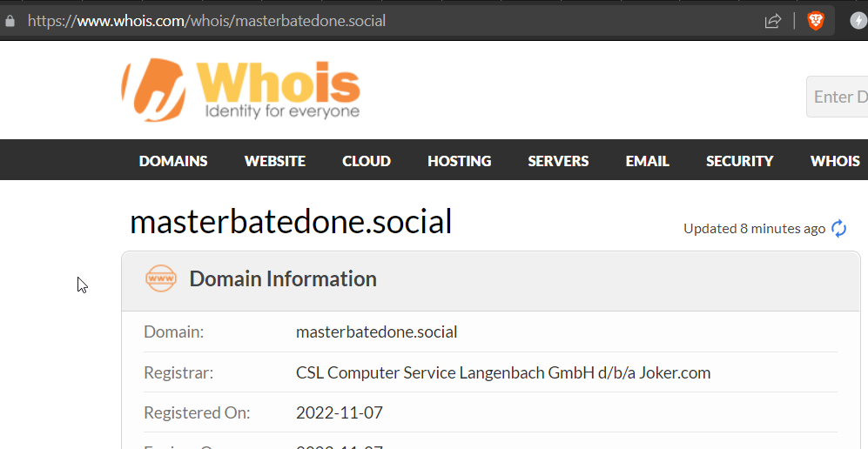The image size is (868, 449).
Task: Go to HOSTING in the navigation bar
Action: pyautogui.click(x=459, y=161)
